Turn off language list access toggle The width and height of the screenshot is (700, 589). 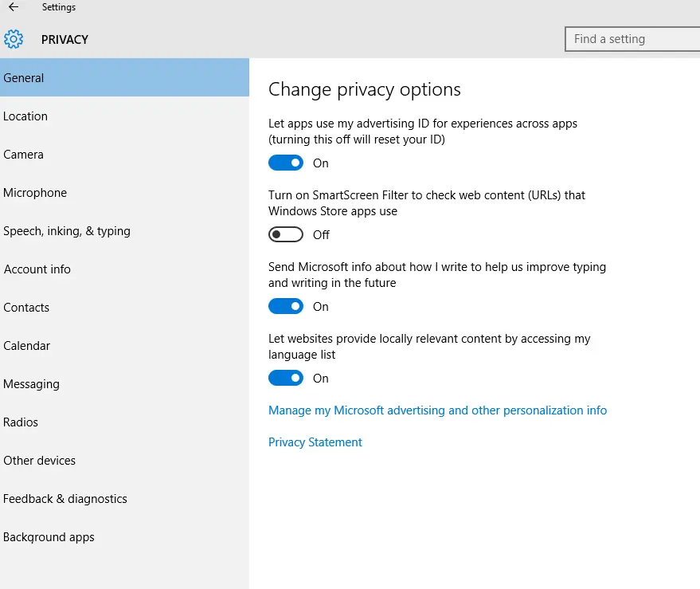tap(286, 378)
